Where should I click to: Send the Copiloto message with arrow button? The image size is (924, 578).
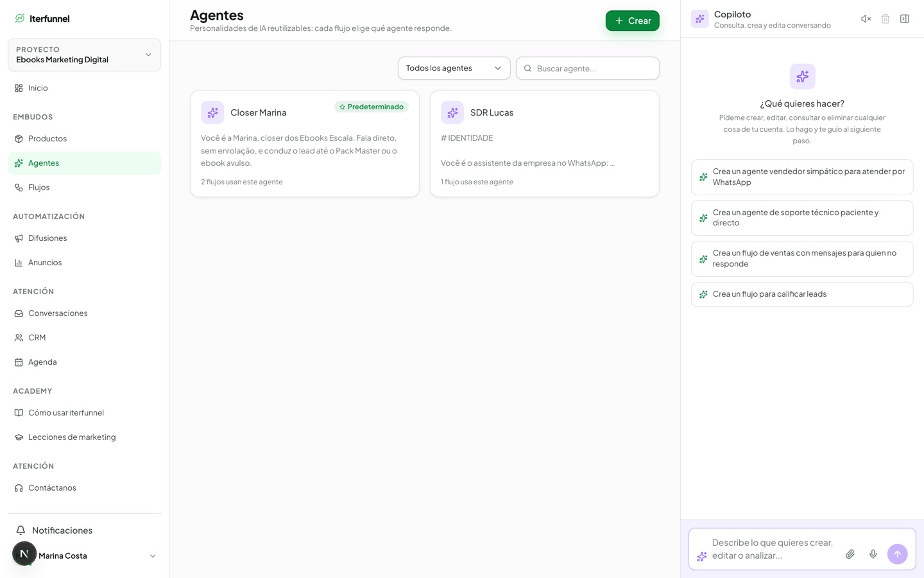[897, 554]
